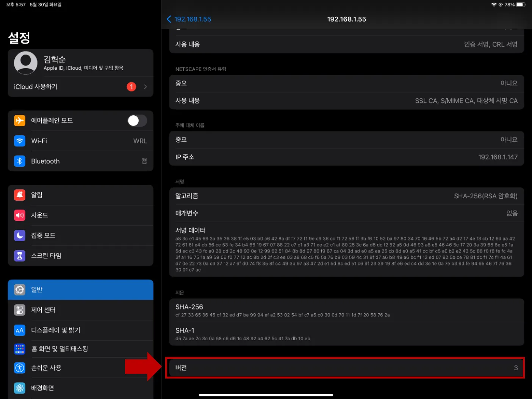Tap the 알고리즘 SHA-256(RSA 암호화) value
This screenshot has width=532, height=399.
(486, 196)
